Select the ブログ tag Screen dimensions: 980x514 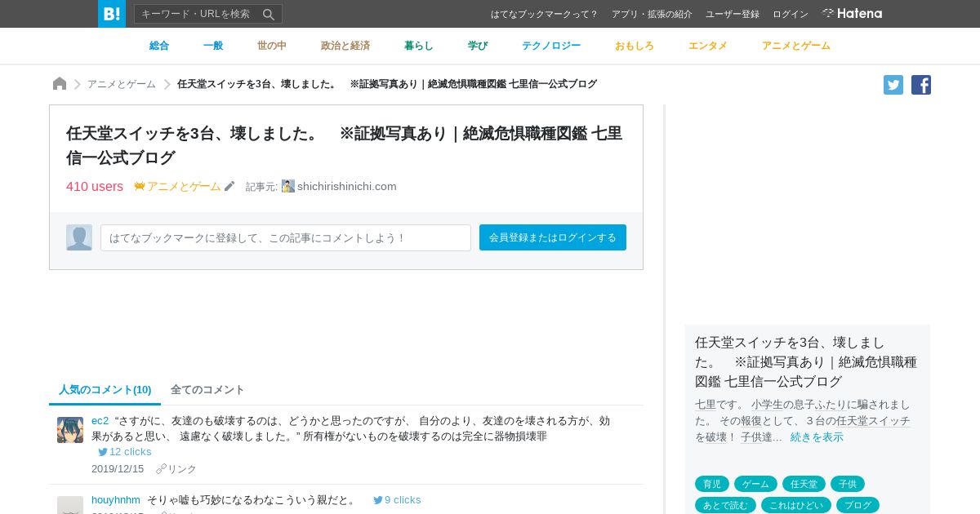pos(857,505)
